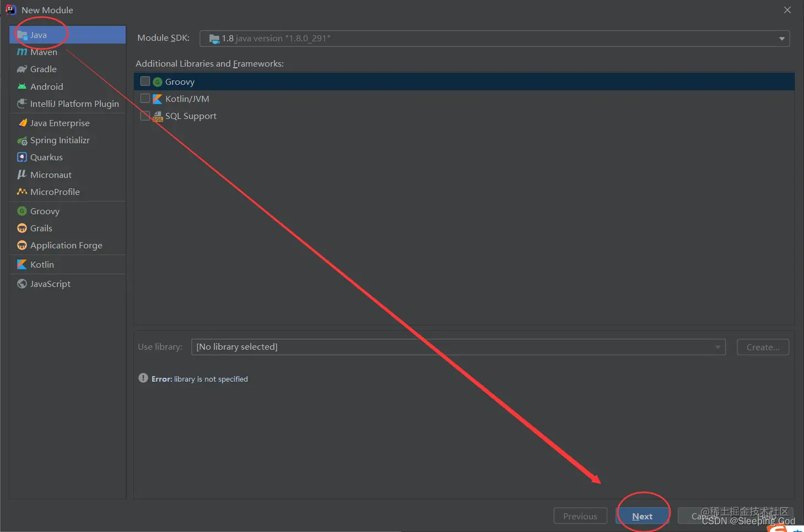The width and height of the screenshot is (804, 532).
Task: Click the Groovy framework icon in list
Action: tap(158, 82)
